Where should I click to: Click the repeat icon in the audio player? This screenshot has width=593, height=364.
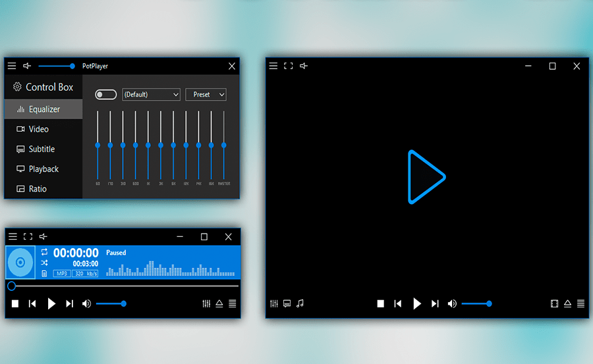44,252
